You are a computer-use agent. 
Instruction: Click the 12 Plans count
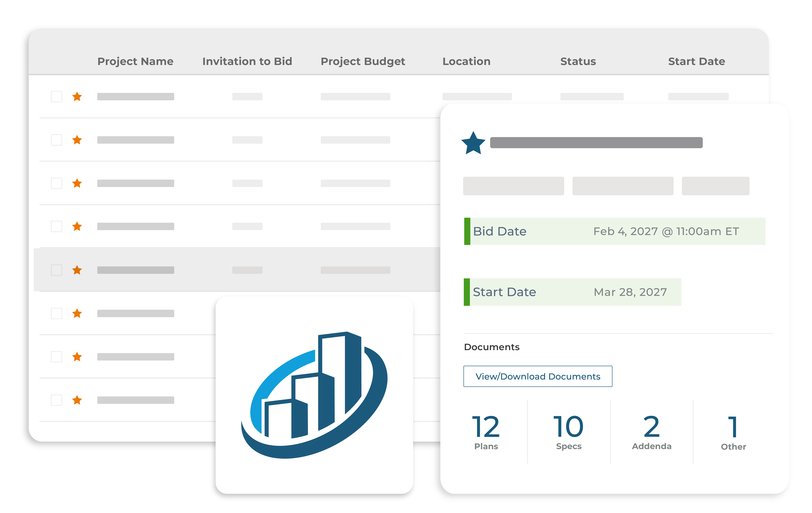[486, 433]
